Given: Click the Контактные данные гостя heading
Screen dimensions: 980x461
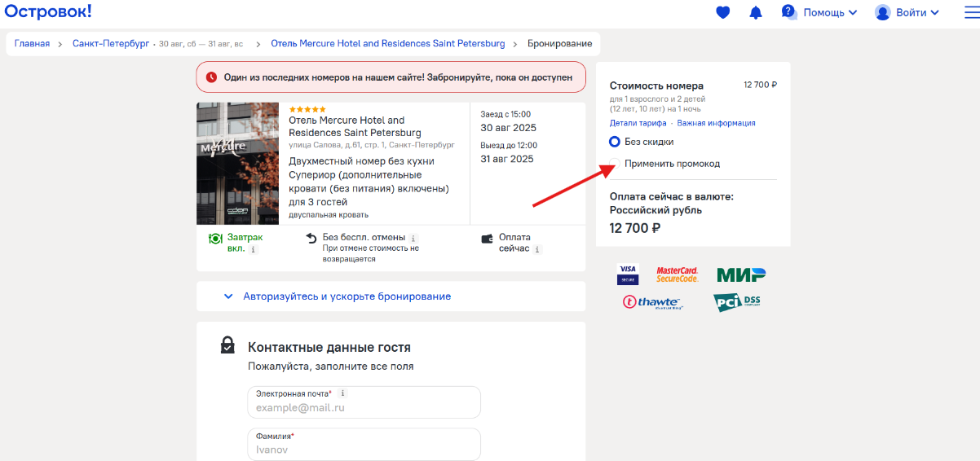Looking at the screenshot, I should click(x=329, y=347).
